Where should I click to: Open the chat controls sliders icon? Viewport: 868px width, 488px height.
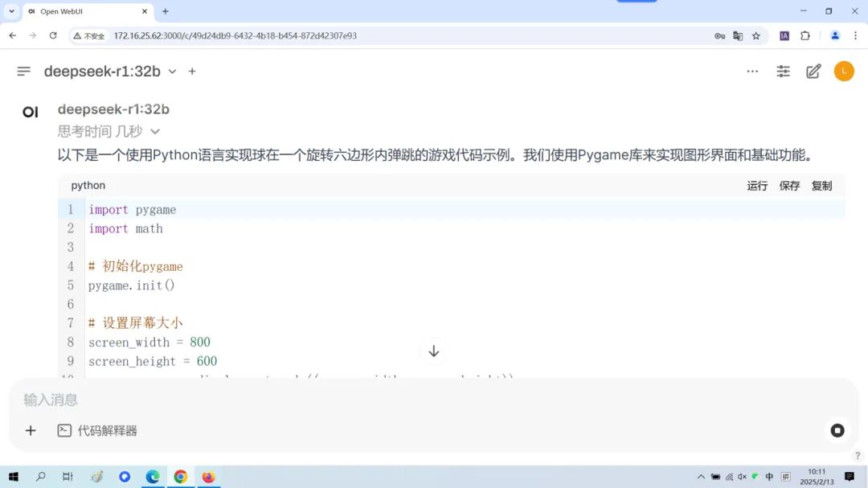[x=784, y=72]
